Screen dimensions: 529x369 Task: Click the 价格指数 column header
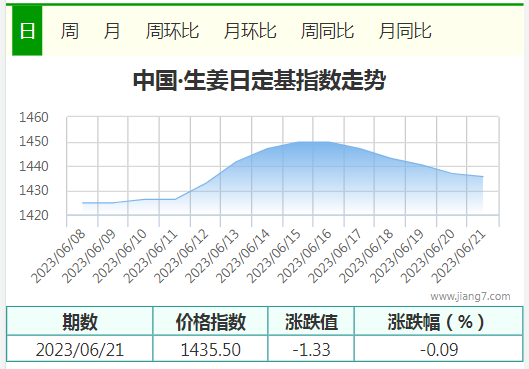point(211,321)
